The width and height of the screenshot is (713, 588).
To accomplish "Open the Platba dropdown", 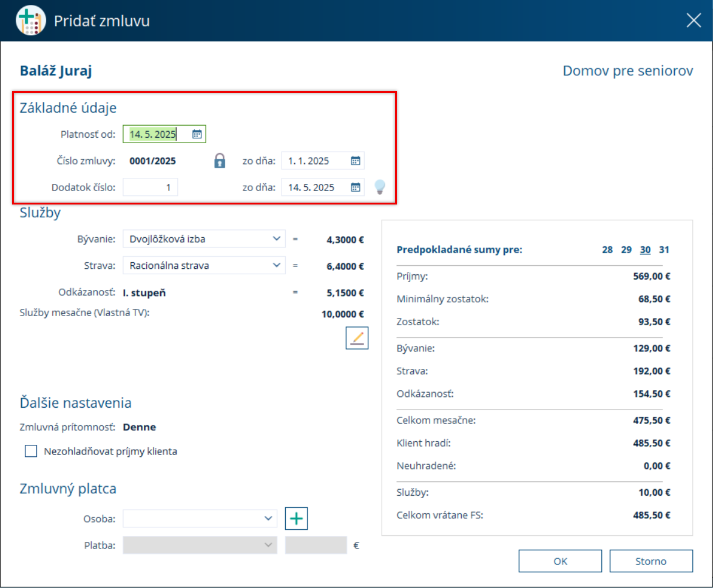I will [x=200, y=545].
